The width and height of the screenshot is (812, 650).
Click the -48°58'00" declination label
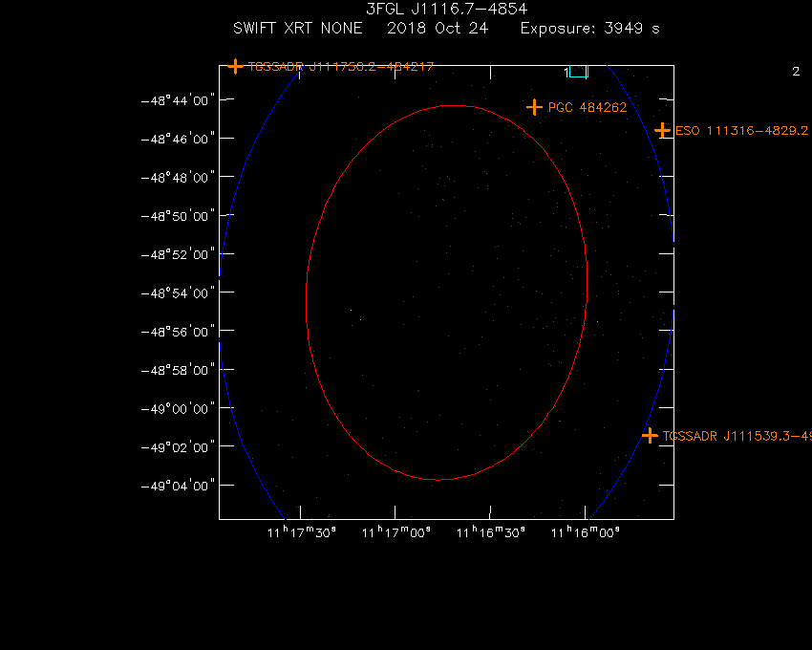click(178, 370)
